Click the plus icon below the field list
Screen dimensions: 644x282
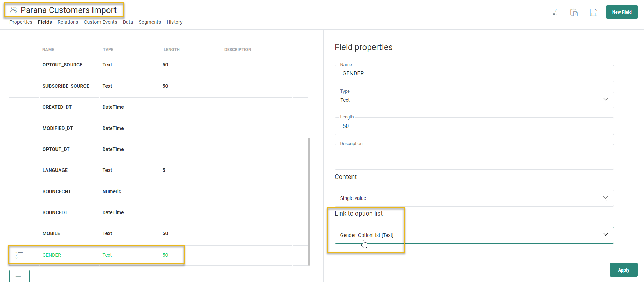[19, 276]
